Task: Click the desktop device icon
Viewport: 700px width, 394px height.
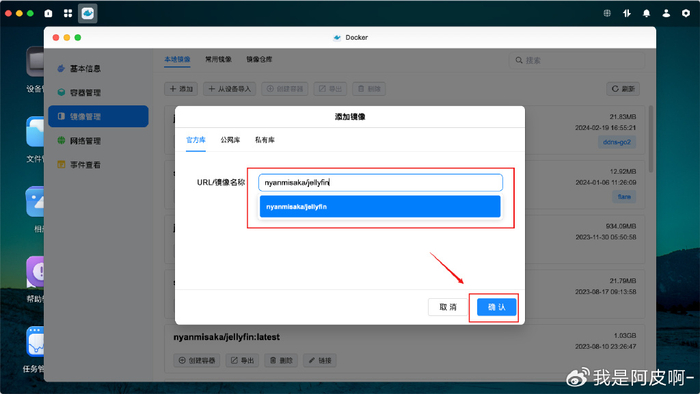Action: pos(35,61)
